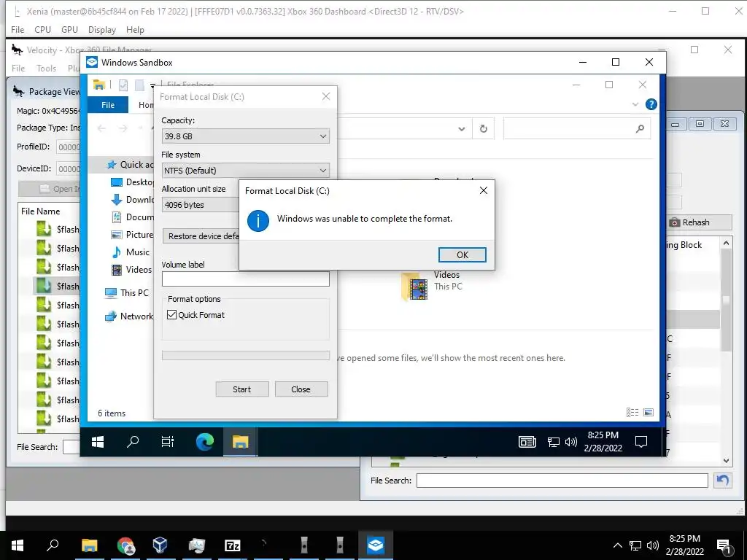Click the Desktop icon in File Explorer sidebar
Viewport: 747px width, 560px height.
point(117,182)
